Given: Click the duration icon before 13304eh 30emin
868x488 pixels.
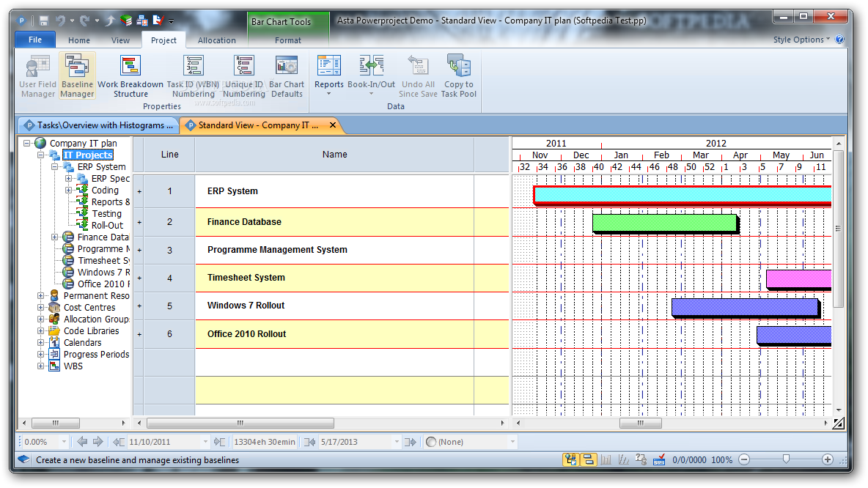Looking at the screenshot, I should pos(220,442).
